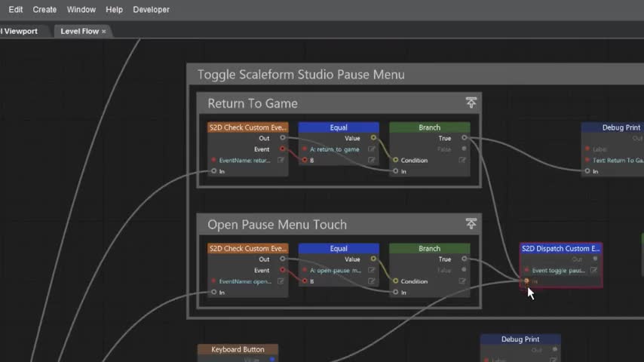Click Out connector of S2D Dispatch Custom Event node
644x362 pixels.
pos(596,259)
